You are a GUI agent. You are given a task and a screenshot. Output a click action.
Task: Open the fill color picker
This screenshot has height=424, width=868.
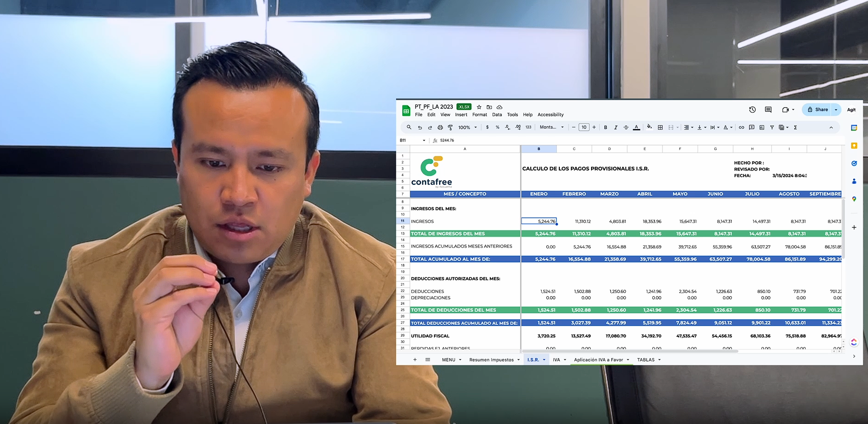click(650, 127)
